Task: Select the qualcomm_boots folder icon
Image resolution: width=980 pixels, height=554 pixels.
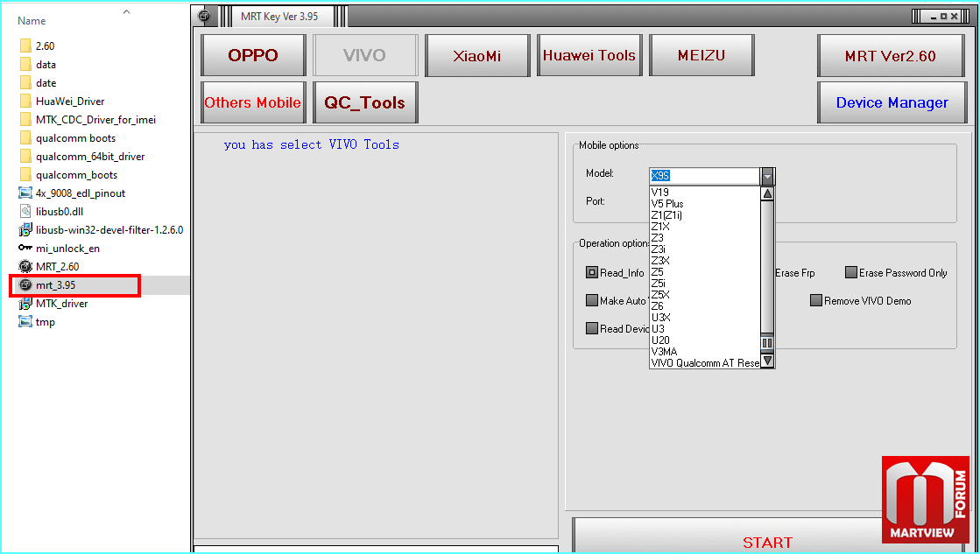Action: [25, 175]
